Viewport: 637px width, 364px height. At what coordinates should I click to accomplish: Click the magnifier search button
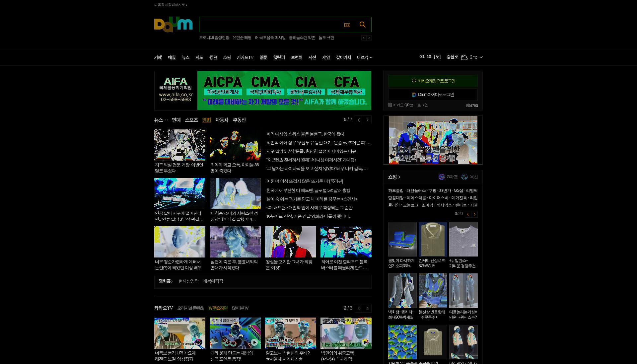[x=362, y=25]
